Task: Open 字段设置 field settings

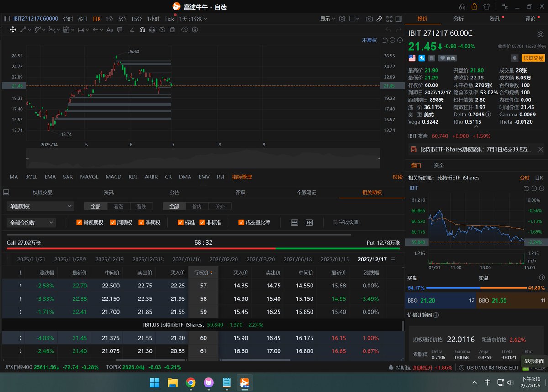Action: click(x=346, y=222)
